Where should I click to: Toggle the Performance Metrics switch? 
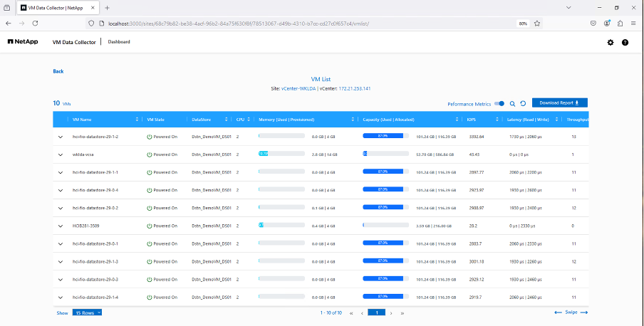[x=499, y=103]
